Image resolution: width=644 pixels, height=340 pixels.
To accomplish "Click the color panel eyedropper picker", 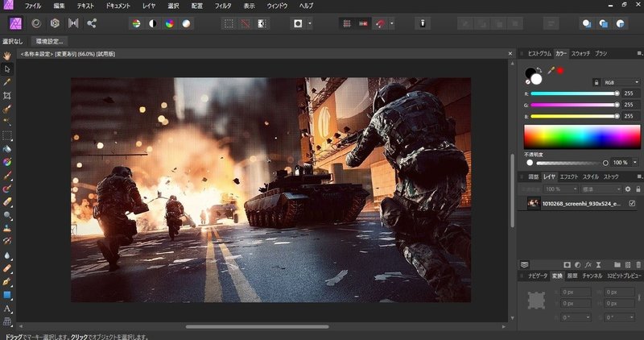I will click(x=551, y=70).
